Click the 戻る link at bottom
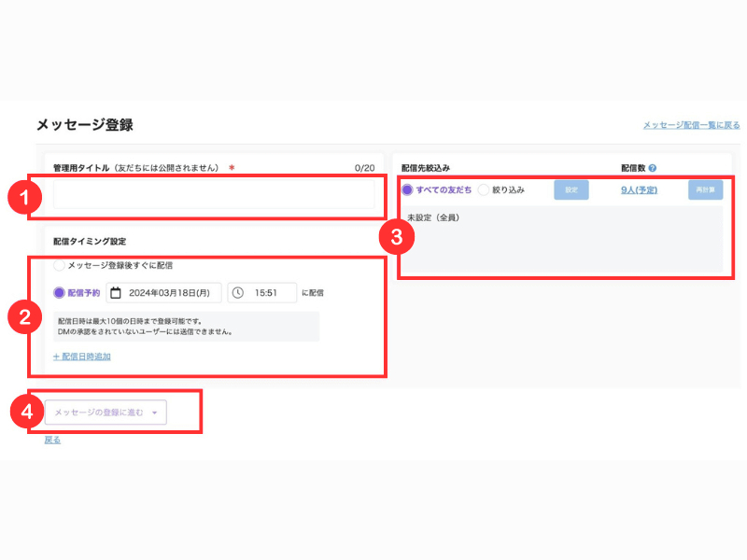 52,440
